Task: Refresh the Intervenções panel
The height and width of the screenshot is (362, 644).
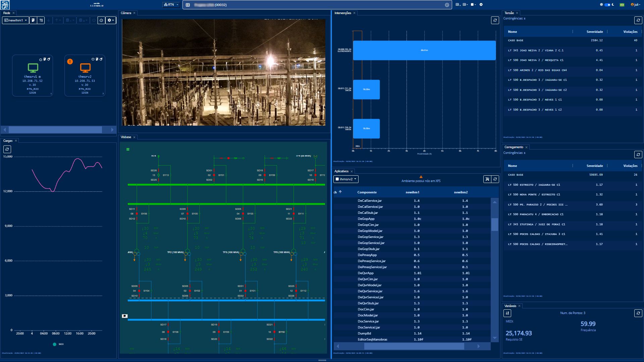Action: 495,20
